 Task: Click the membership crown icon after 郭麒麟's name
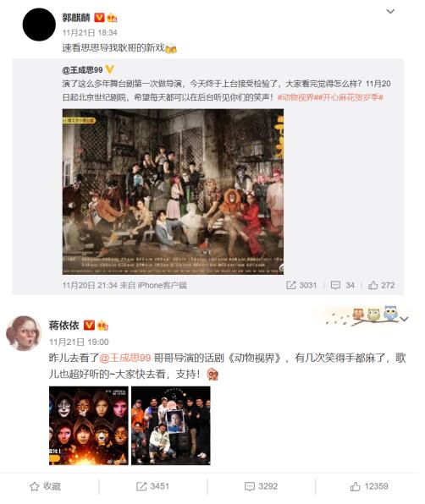pyautogui.click(x=112, y=18)
